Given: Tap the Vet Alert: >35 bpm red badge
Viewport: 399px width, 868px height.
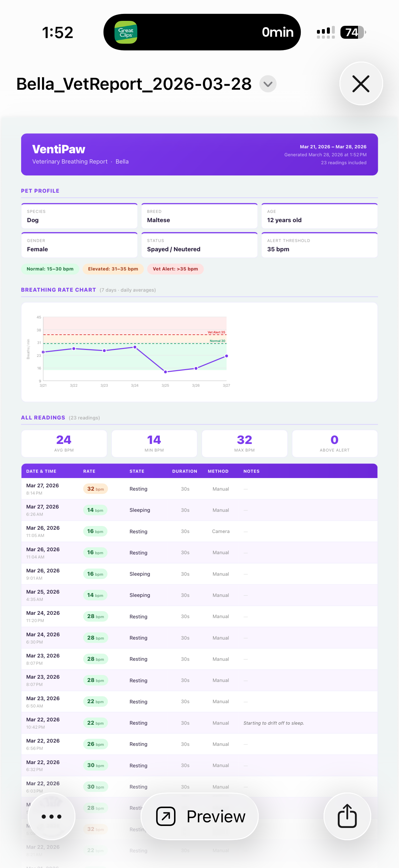Looking at the screenshot, I should (175, 269).
